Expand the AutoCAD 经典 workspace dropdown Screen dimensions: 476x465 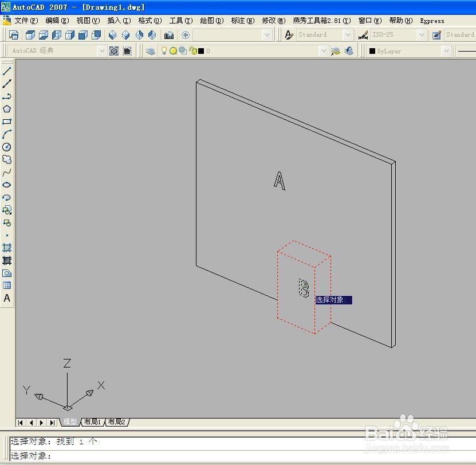tap(102, 51)
